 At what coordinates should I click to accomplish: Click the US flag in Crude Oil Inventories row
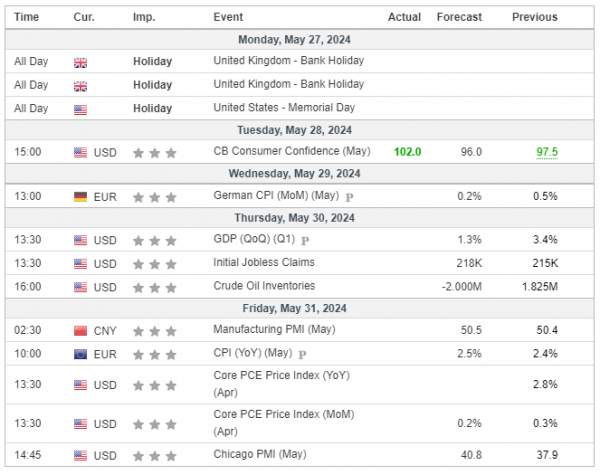pos(80,287)
